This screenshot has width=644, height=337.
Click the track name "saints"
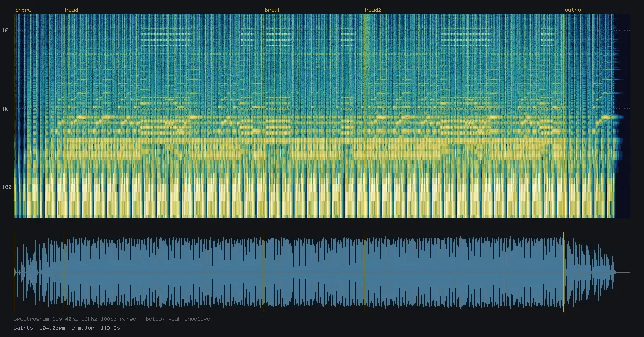[24, 328]
